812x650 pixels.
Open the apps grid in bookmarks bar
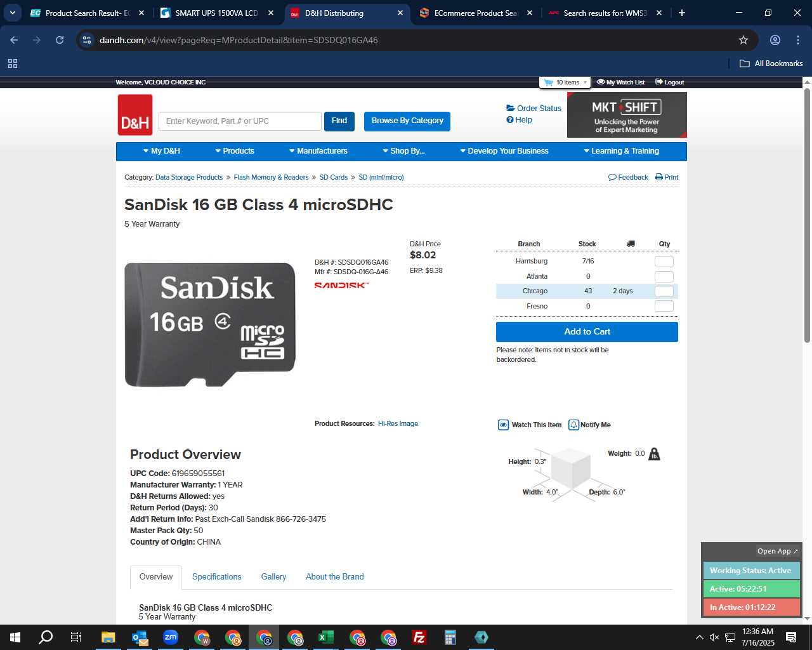click(x=13, y=63)
